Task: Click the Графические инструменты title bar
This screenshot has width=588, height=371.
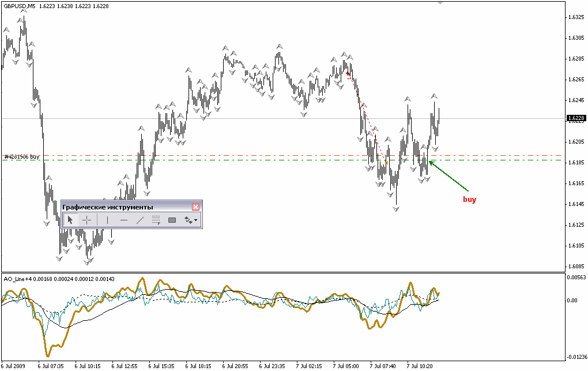Action: (115, 207)
